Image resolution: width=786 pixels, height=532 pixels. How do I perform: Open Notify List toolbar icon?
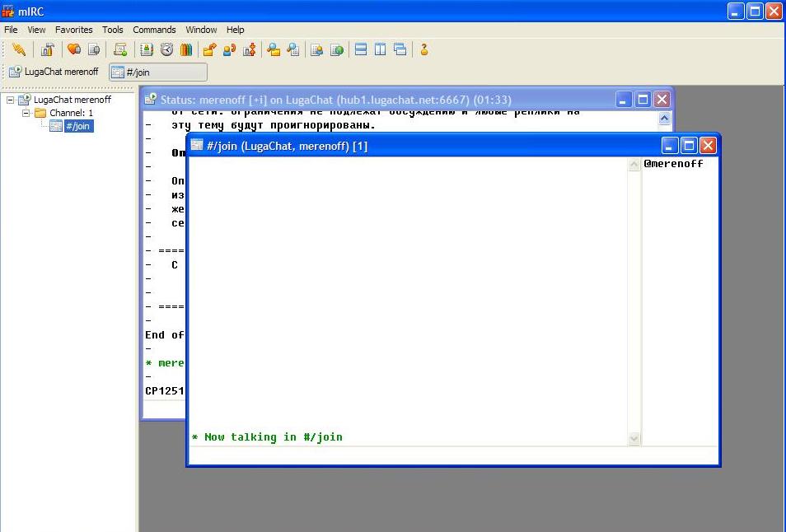tap(317, 49)
